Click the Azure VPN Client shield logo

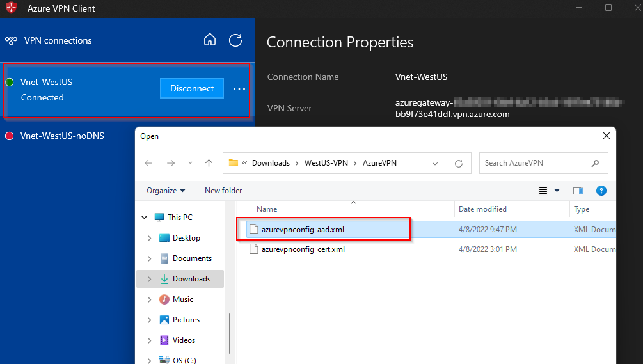pyautogui.click(x=11, y=8)
